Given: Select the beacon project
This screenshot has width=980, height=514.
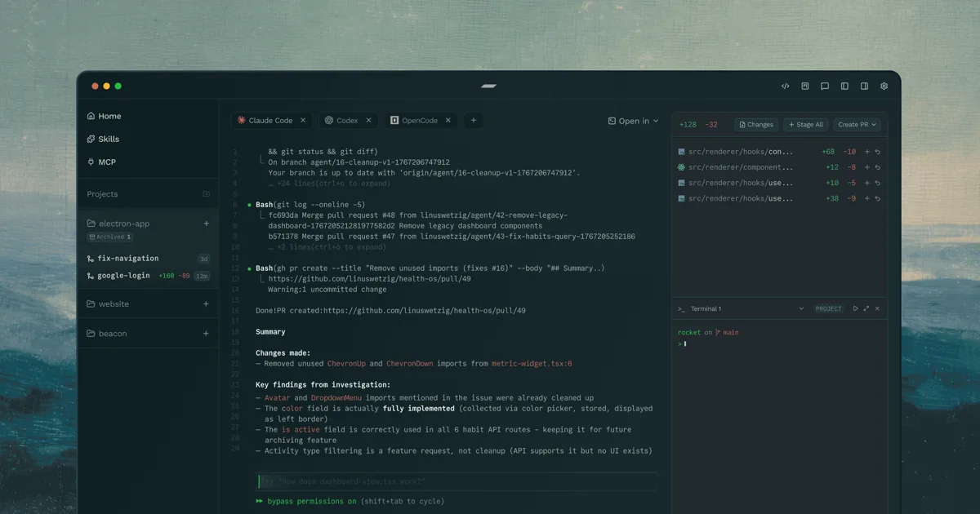Looking at the screenshot, I should (x=106, y=333).
